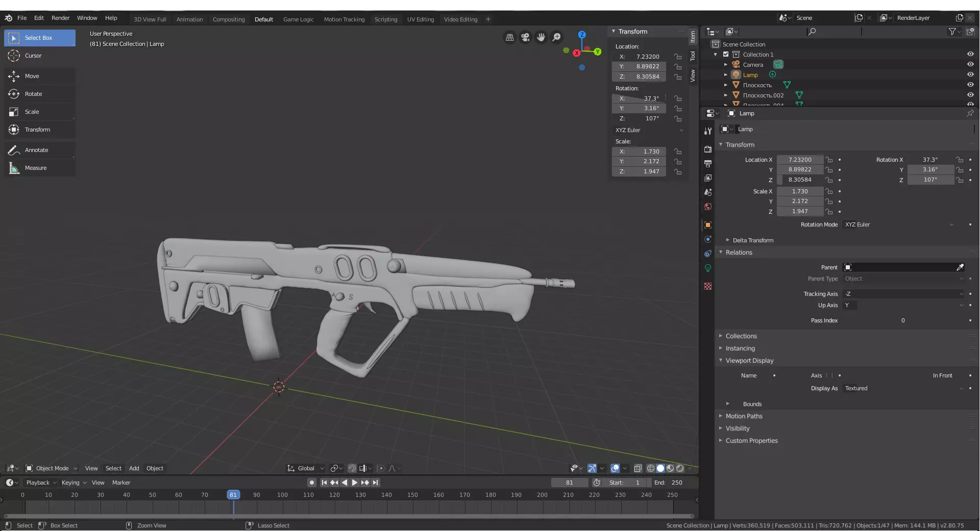Viewport: 980px width, 531px height.
Task: Click the outliner filter funnel icon
Action: [952, 32]
